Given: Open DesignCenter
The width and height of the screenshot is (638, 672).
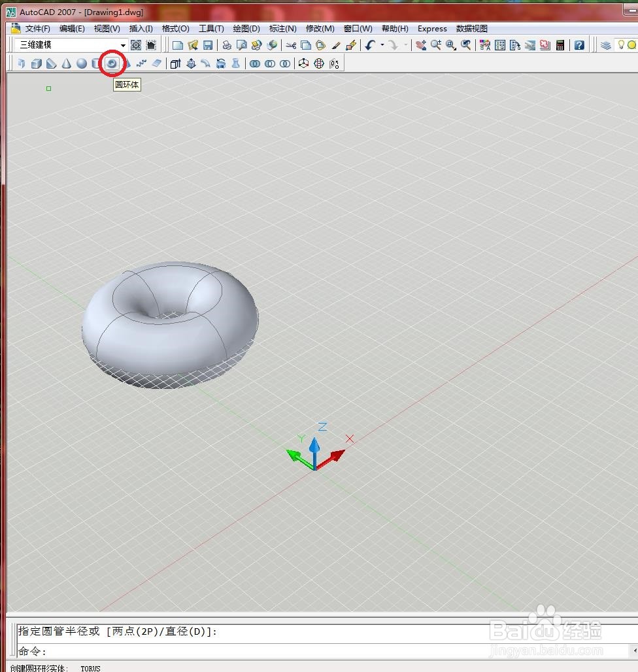Looking at the screenshot, I should pos(499,45).
